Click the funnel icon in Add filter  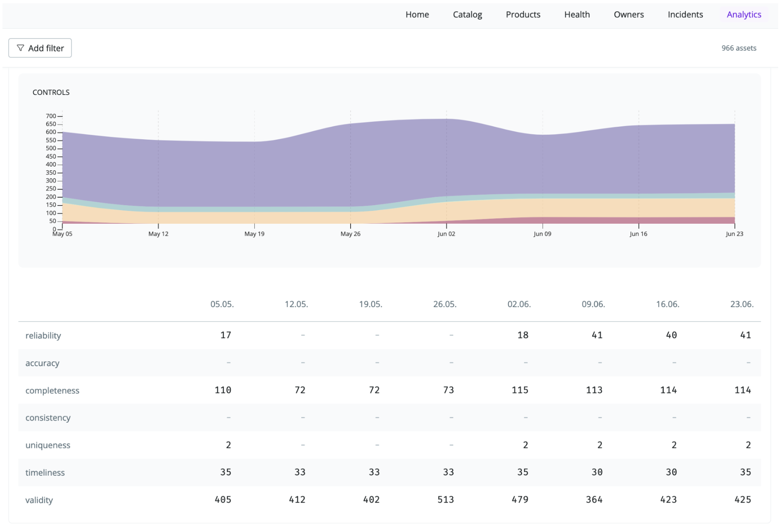pyautogui.click(x=20, y=48)
